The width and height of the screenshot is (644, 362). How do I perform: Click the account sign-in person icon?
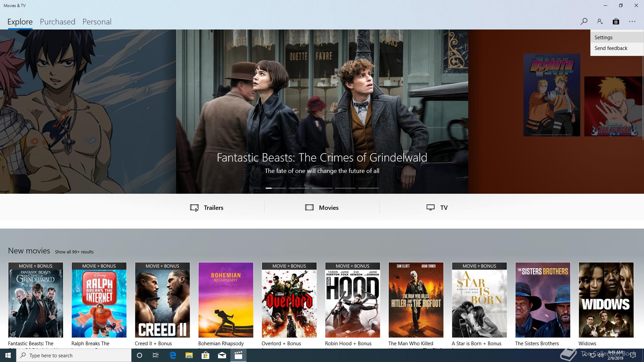(x=600, y=21)
